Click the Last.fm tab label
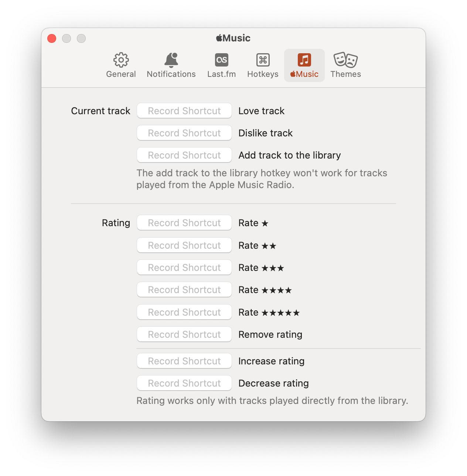The width and height of the screenshot is (467, 476). pyautogui.click(x=222, y=74)
